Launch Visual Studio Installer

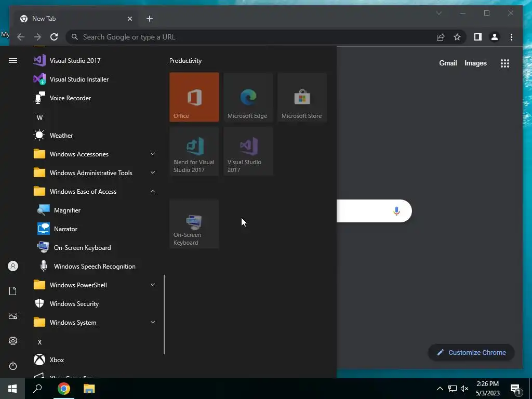coord(95,79)
